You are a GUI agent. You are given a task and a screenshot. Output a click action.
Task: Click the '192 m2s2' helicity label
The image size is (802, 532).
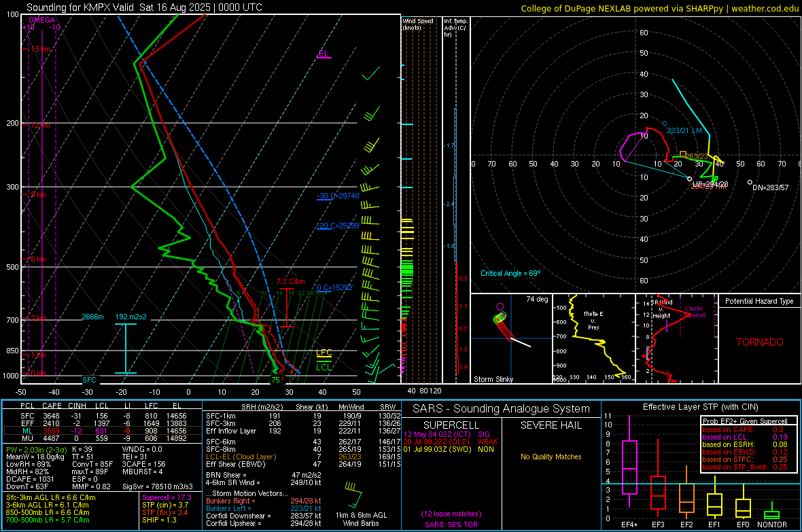pos(131,317)
